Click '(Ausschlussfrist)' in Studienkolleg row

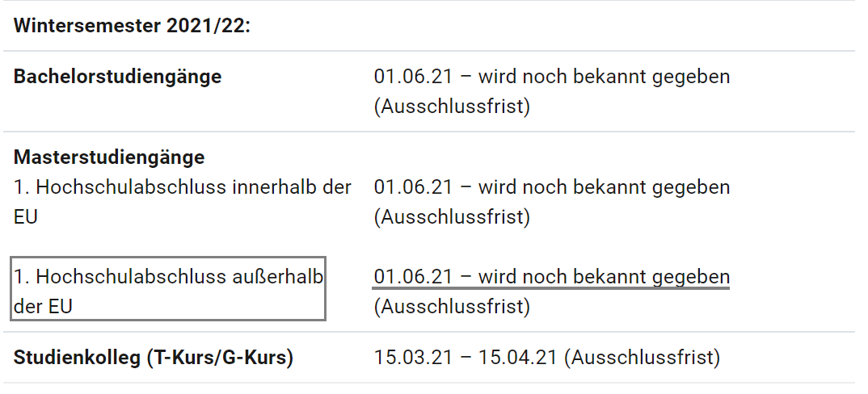click(x=643, y=358)
